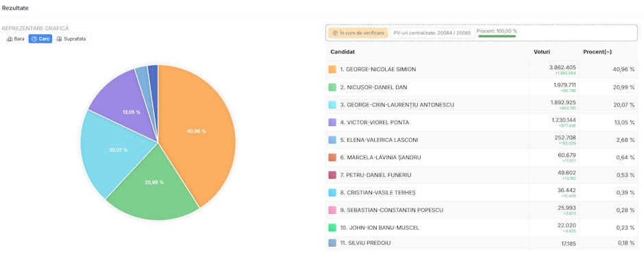The width and height of the screenshot is (644, 262).
Task: Select the Cerc pie chart view
Action: [40, 38]
